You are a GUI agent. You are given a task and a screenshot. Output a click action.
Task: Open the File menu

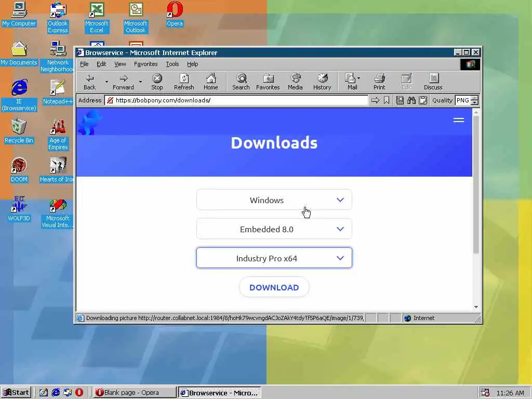click(x=84, y=64)
